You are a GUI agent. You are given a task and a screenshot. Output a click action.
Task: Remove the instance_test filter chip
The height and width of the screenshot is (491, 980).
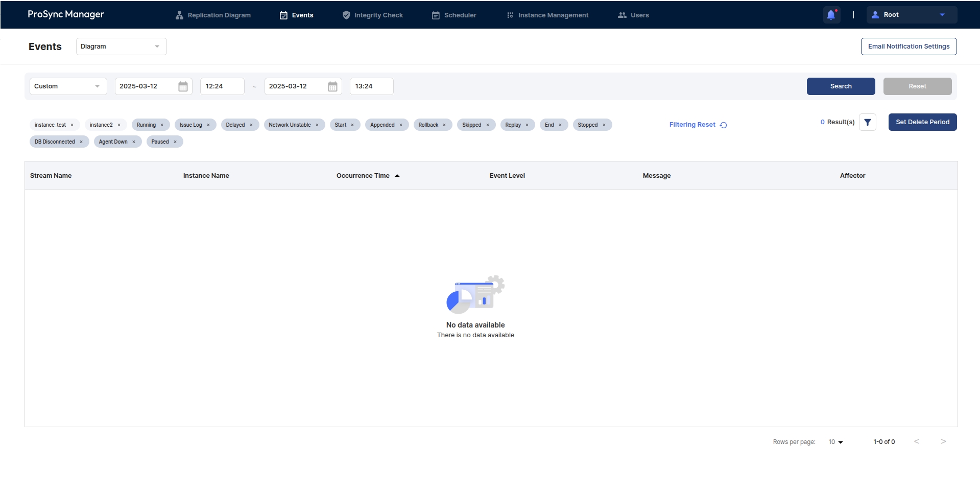coord(72,125)
